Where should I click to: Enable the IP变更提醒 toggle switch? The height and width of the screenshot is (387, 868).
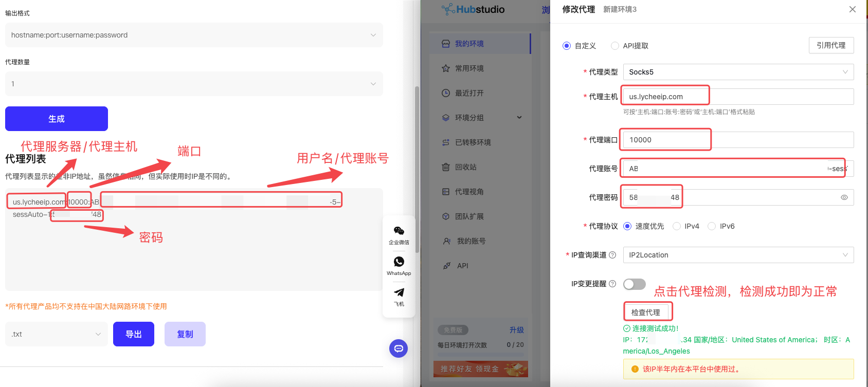tap(634, 284)
